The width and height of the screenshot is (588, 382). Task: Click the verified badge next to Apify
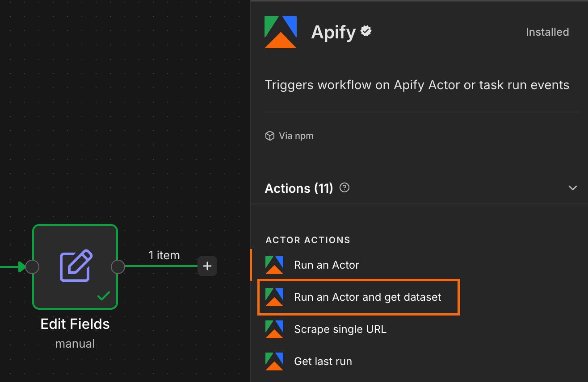[x=366, y=31]
